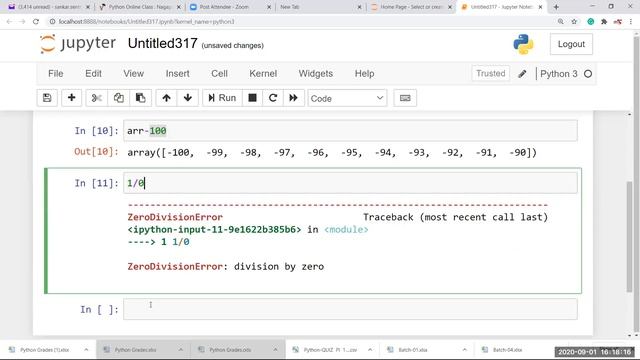Image resolution: width=640 pixels, height=360 pixels.
Task: Click the ipython-input-11 traceback line
Action: click(248, 229)
